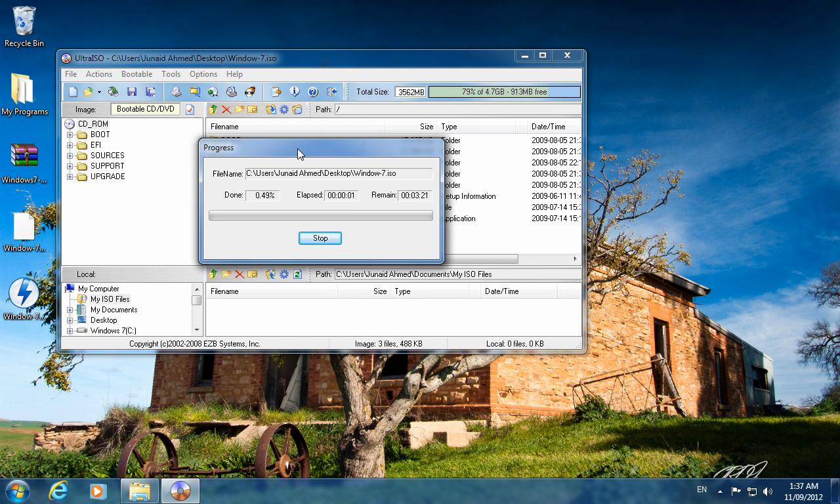Delete selected file from the image
Screen dimensions: 840x504
226,110
